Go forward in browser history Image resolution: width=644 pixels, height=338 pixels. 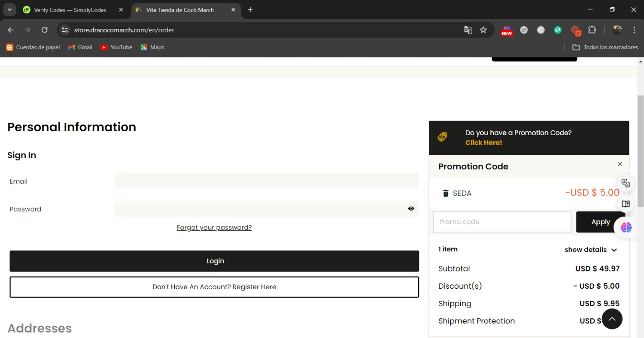point(27,30)
